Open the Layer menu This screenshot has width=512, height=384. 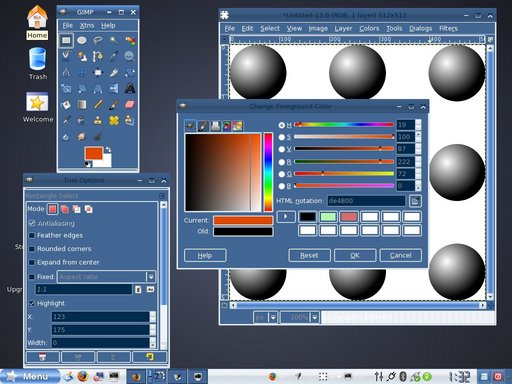tap(343, 28)
